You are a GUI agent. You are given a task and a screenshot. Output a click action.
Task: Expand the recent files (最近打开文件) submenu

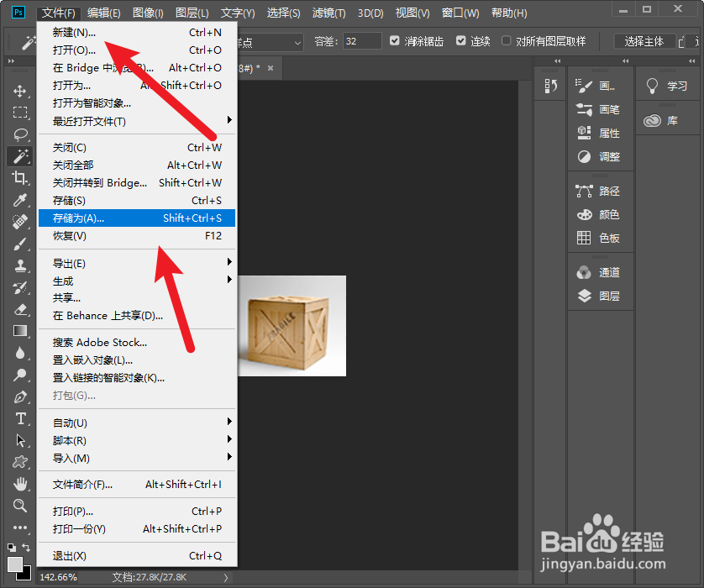136,121
